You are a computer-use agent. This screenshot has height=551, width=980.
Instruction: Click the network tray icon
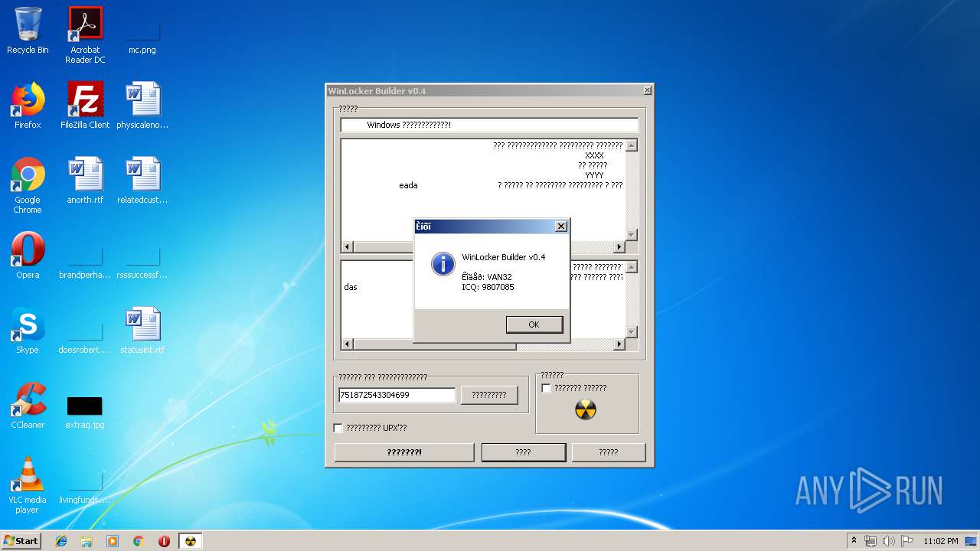pos(871,541)
